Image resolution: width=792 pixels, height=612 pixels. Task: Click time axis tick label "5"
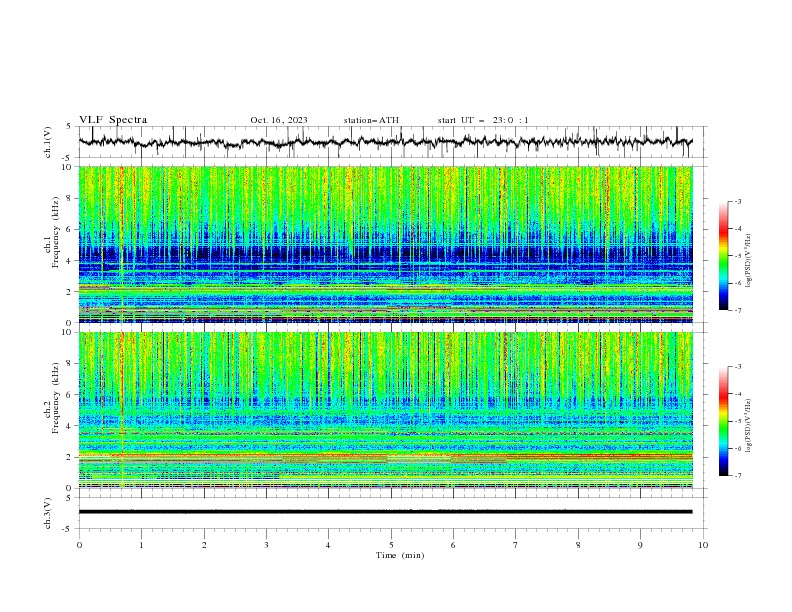point(391,545)
